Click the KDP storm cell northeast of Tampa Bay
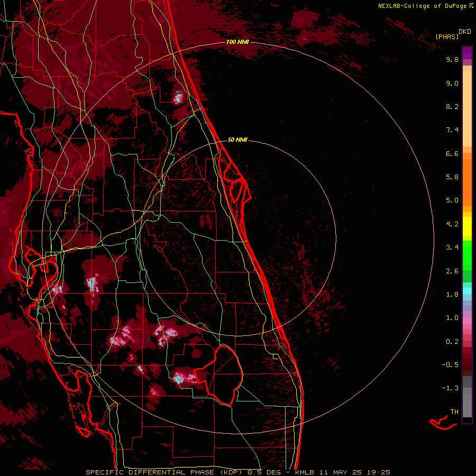Screen dimensions: 476x476 (92, 284)
